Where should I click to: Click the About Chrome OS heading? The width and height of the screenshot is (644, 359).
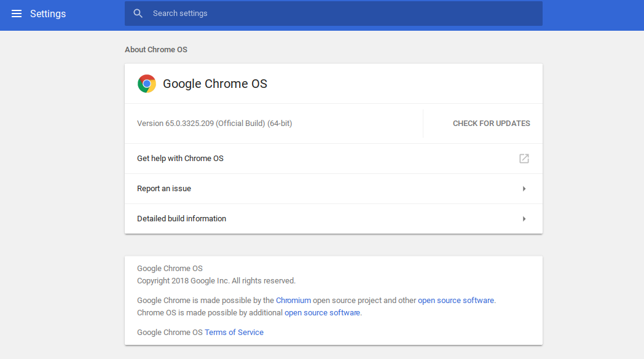point(156,49)
